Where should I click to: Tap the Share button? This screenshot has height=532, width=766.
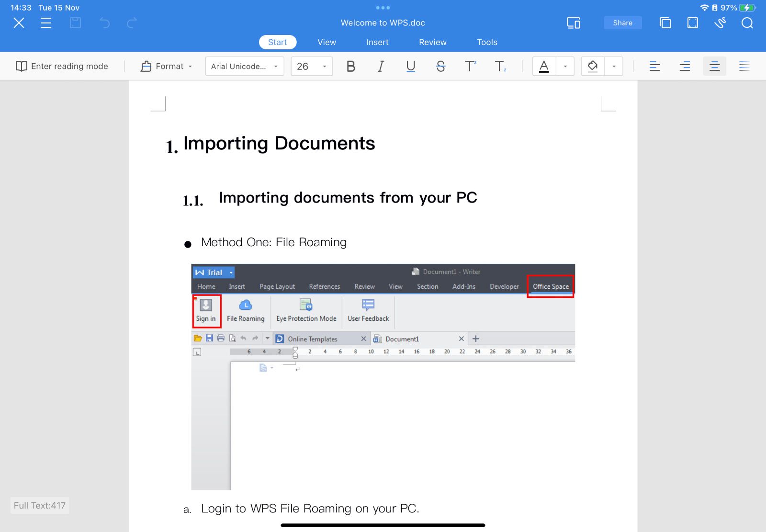pos(622,23)
